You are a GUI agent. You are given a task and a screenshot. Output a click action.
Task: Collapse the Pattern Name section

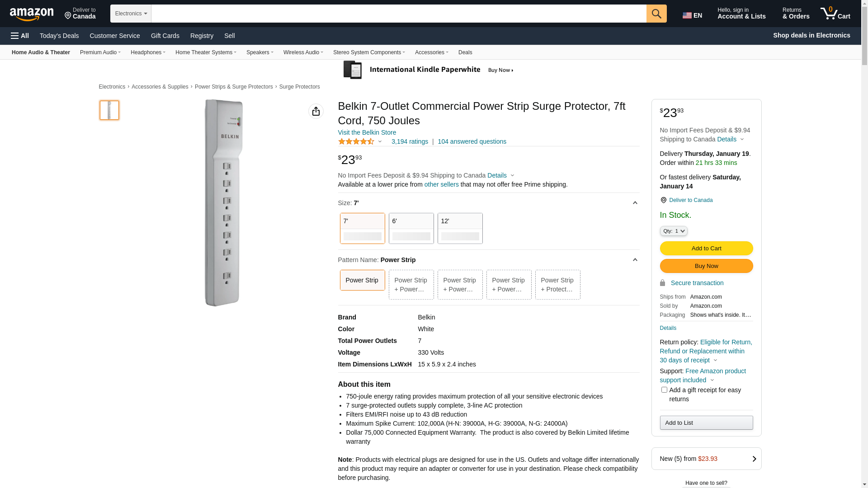click(635, 260)
